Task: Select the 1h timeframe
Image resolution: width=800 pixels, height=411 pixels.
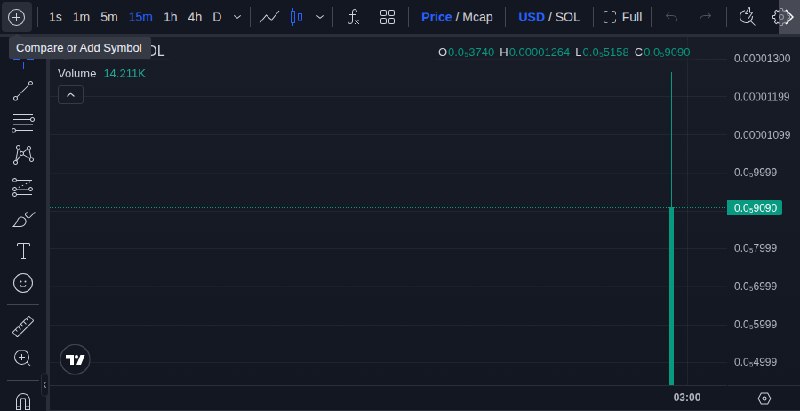Action: click(x=170, y=17)
